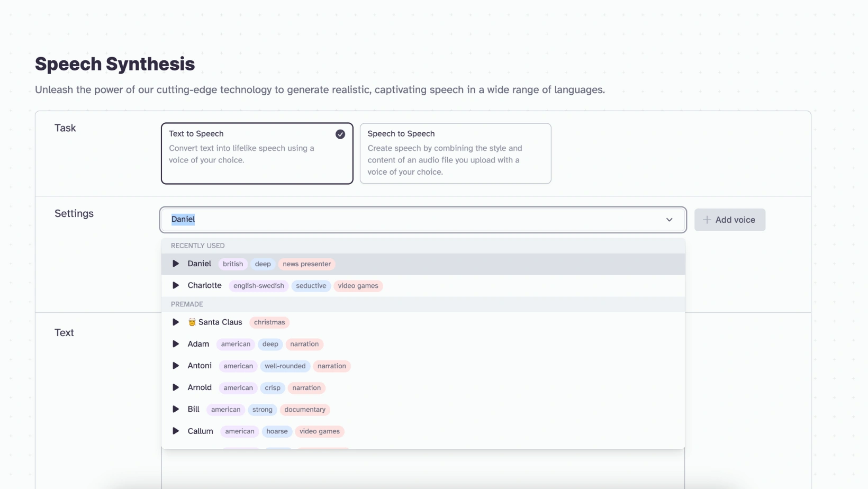
Task: Click the well-rounded tag on Antoni
Action: coord(285,366)
